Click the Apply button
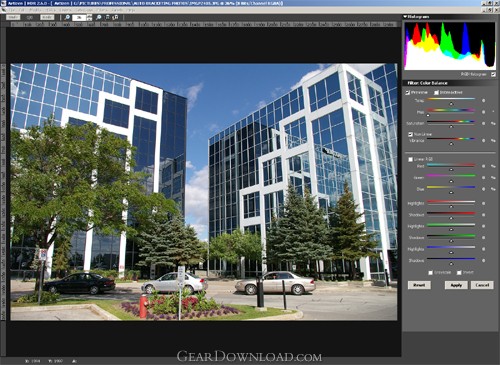500x365 pixels. click(456, 285)
